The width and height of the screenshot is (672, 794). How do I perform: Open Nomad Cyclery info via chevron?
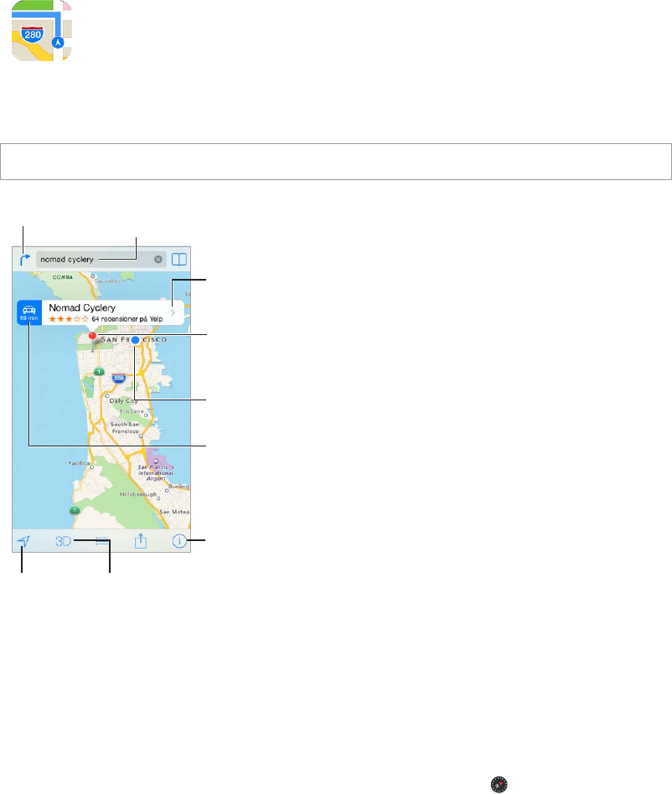coord(173,313)
